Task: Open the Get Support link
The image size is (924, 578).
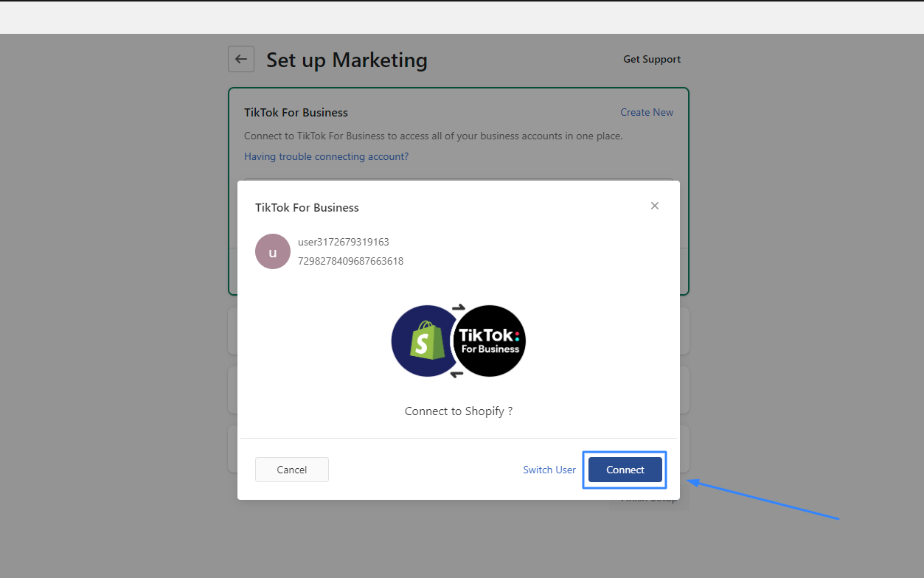Action: 652,59
